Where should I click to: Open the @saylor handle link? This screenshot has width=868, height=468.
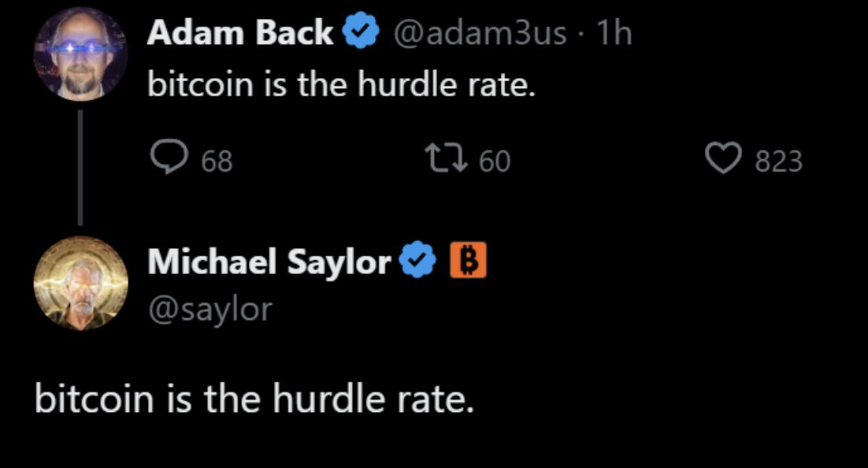210,310
